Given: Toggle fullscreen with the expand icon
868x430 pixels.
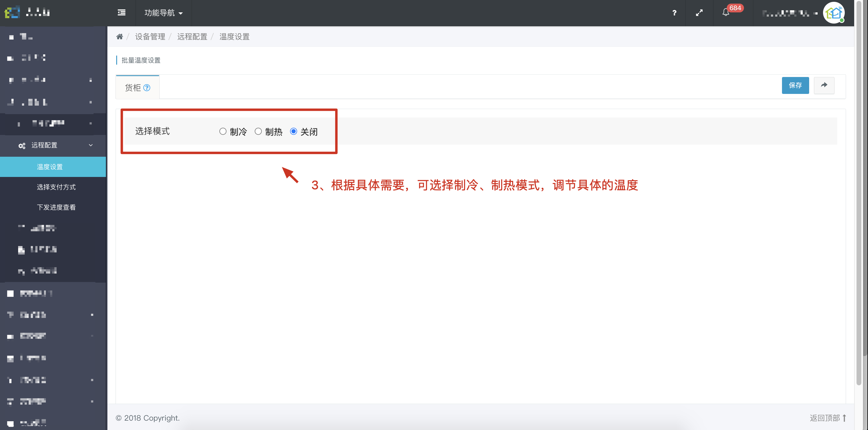Looking at the screenshot, I should click(699, 13).
